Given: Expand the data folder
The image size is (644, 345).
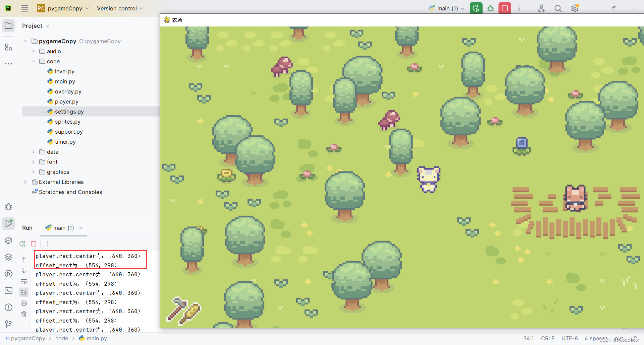Looking at the screenshot, I should point(34,152).
